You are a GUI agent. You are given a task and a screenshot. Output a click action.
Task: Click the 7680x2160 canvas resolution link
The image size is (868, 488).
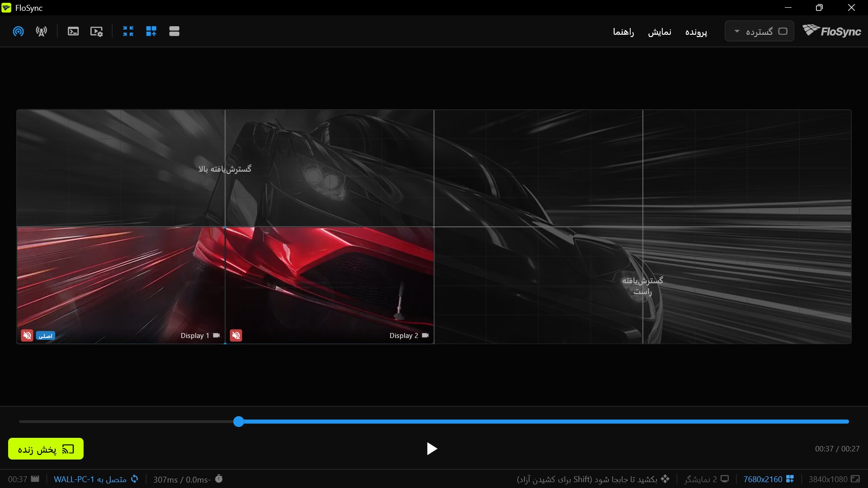tap(763, 479)
